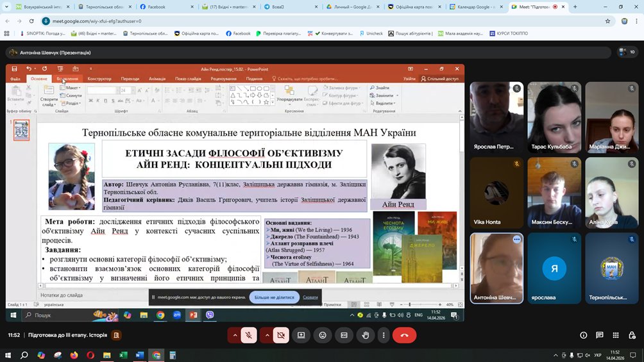Toggle the microphone mute button
This screenshot has width=644, height=362.
pos(248,335)
